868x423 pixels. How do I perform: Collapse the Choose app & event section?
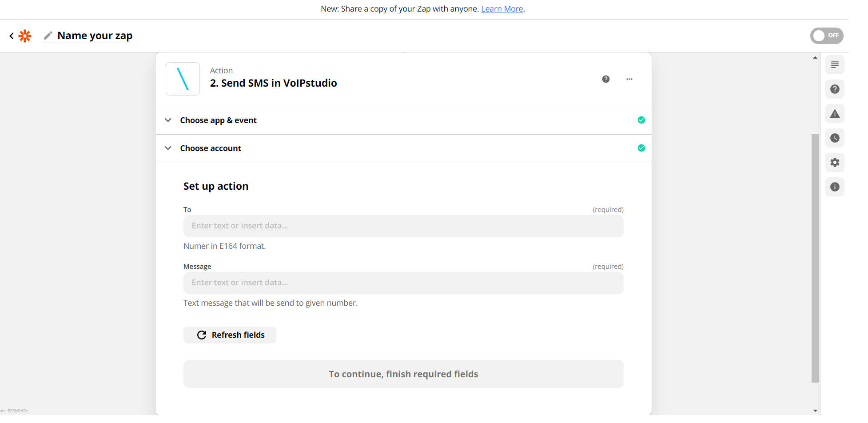click(168, 120)
